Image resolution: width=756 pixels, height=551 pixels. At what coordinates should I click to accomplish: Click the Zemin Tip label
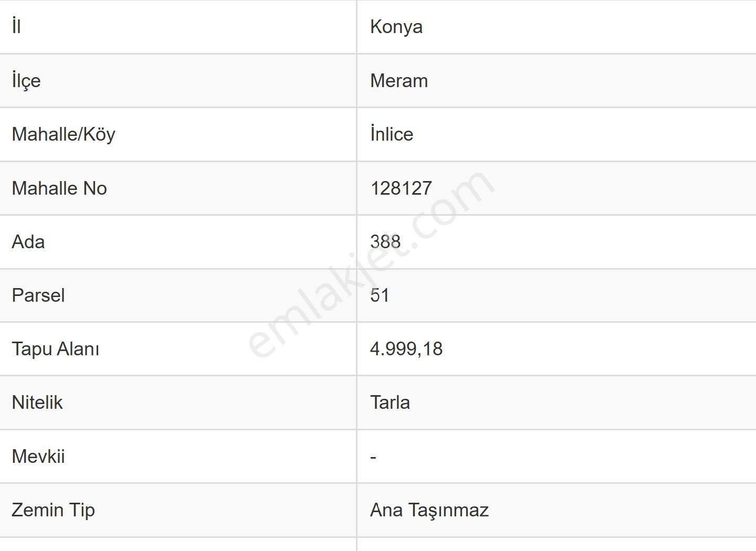53,510
